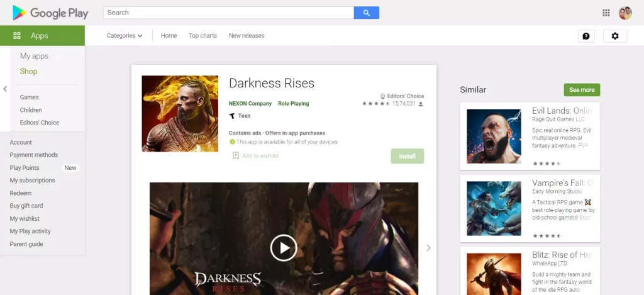Screen dimensions: 644x295
Task: Open Account link
Action: [x=21, y=142]
